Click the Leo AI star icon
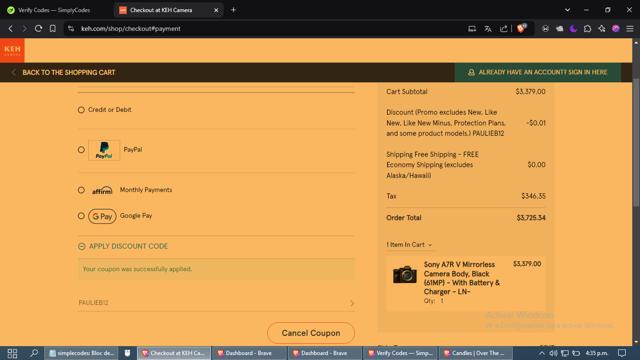 (602, 29)
